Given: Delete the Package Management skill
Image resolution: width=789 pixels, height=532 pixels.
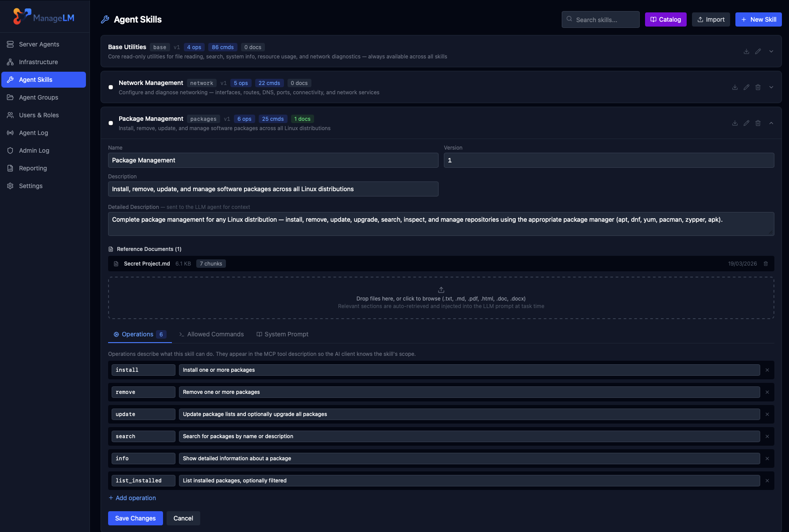Looking at the screenshot, I should (x=758, y=123).
